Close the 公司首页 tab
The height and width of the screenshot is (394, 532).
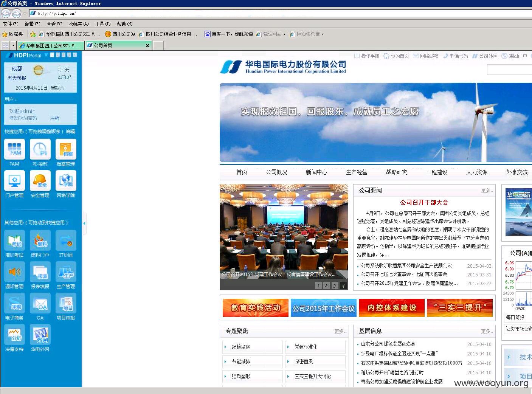coord(147,46)
